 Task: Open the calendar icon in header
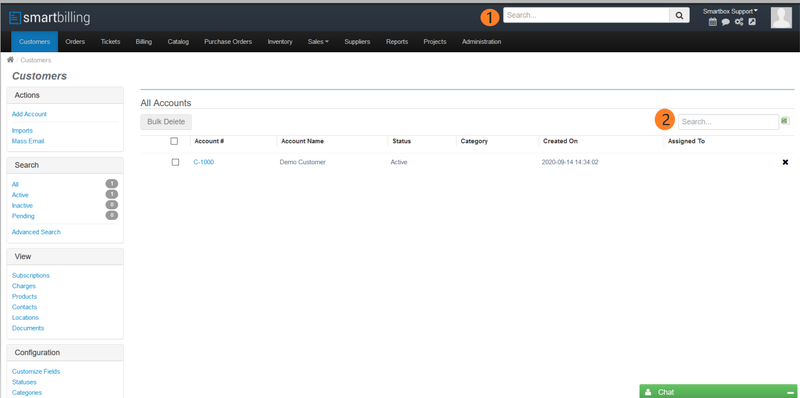pyautogui.click(x=713, y=22)
